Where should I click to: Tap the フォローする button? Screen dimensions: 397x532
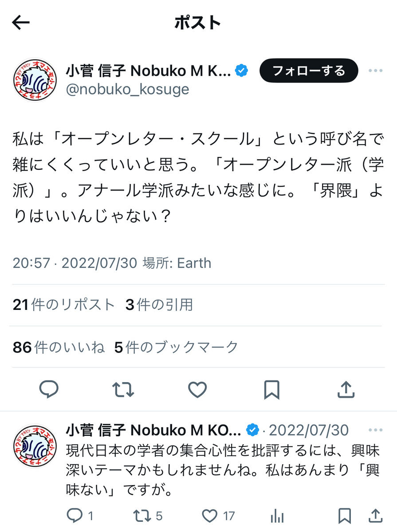309,70
